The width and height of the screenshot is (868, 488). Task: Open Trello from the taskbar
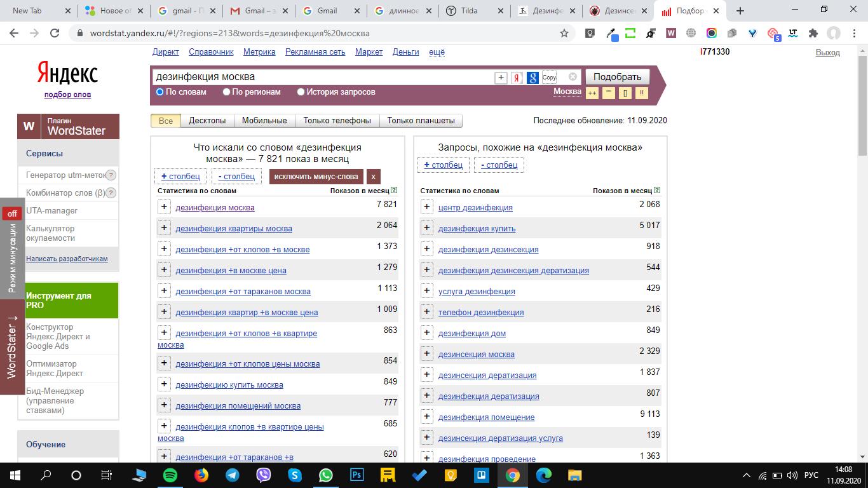(x=482, y=475)
